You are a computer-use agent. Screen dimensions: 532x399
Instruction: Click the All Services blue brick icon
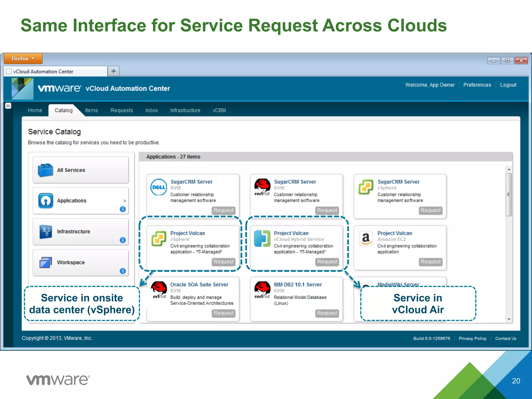(45, 170)
